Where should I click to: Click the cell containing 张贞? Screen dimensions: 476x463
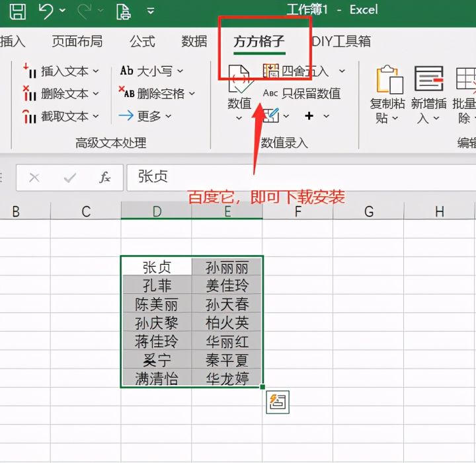click(156, 267)
